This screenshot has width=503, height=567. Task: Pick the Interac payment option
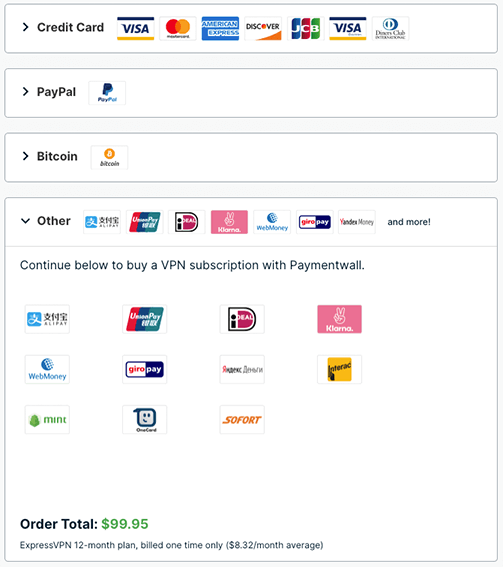click(340, 369)
